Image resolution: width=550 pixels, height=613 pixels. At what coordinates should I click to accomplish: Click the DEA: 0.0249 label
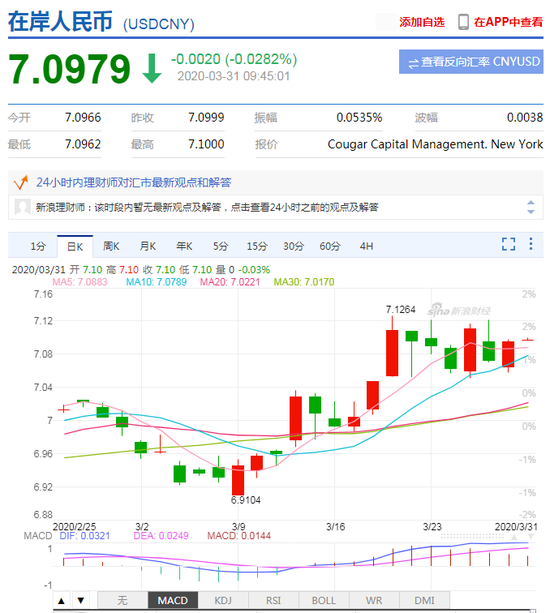coord(161,536)
